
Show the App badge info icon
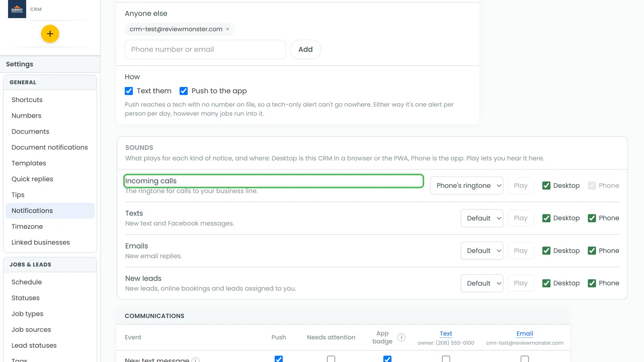401,337
